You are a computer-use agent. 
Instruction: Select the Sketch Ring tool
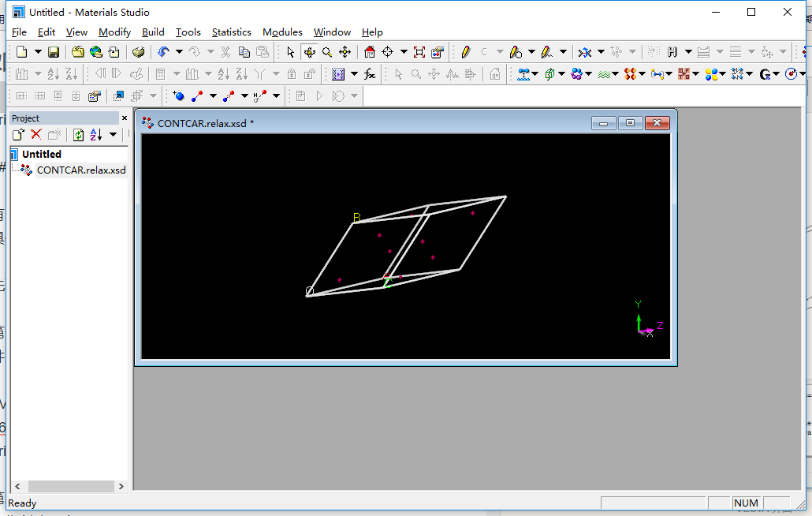click(x=516, y=52)
